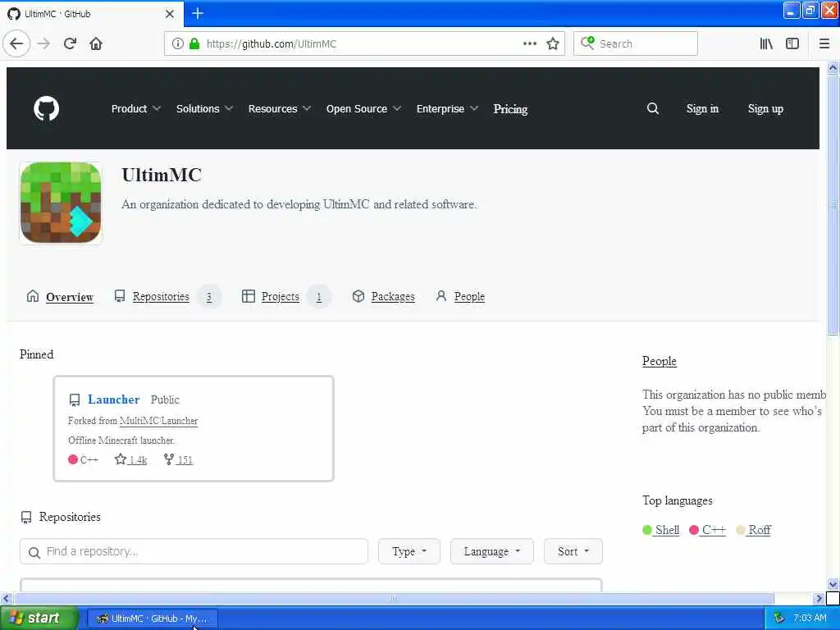This screenshot has width=840, height=630.
Task: Toggle the sidebar view icon
Action: 792,43
